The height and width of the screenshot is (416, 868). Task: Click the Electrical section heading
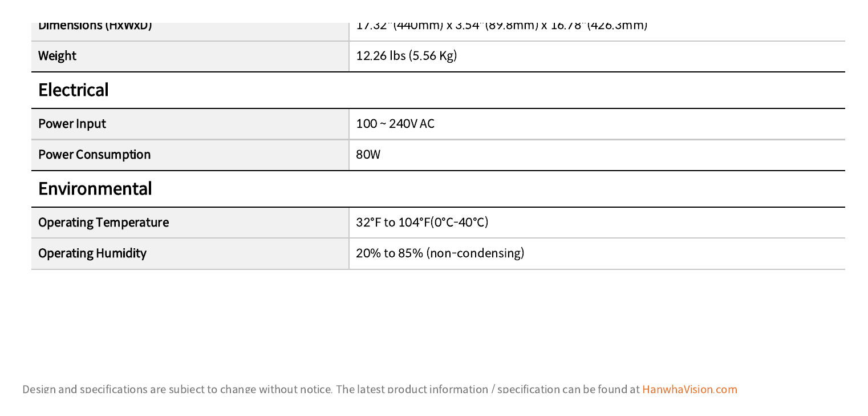click(x=73, y=90)
